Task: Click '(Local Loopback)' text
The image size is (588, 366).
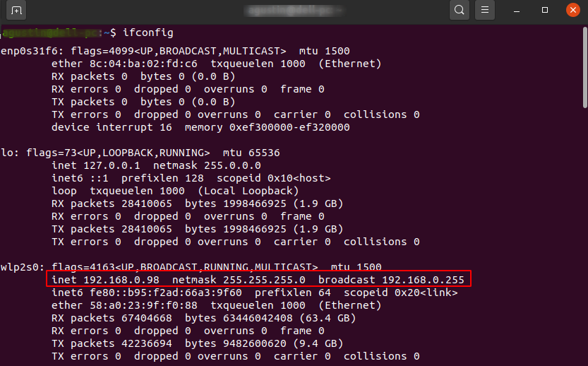Action: pyautogui.click(x=248, y=191)
